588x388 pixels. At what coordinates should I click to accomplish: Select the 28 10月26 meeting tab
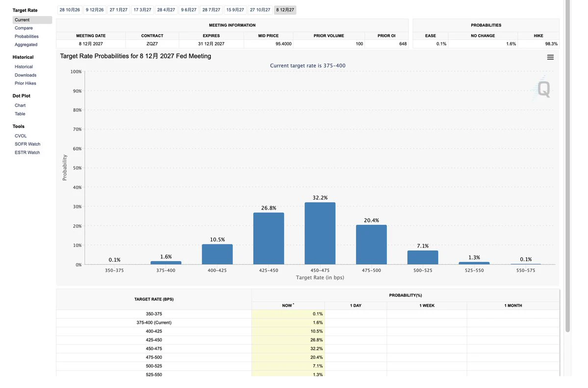(70, 10)
